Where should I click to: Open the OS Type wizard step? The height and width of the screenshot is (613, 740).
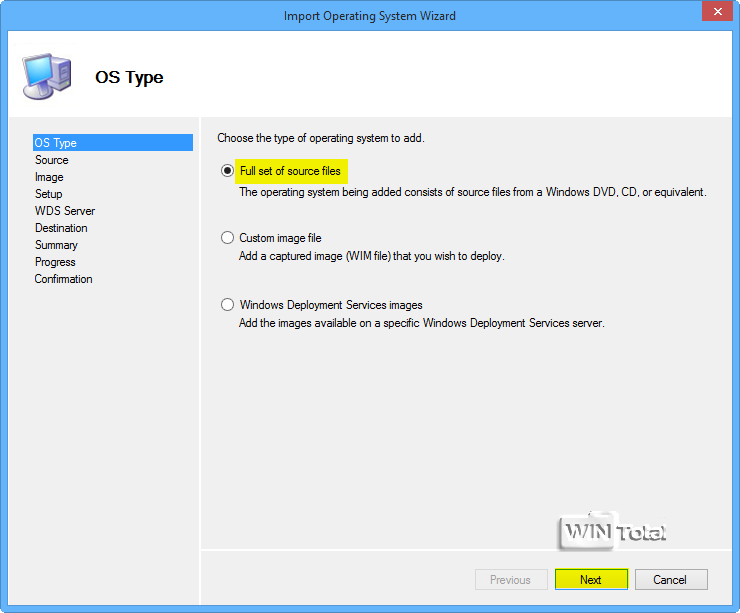(x=56, y=143)
